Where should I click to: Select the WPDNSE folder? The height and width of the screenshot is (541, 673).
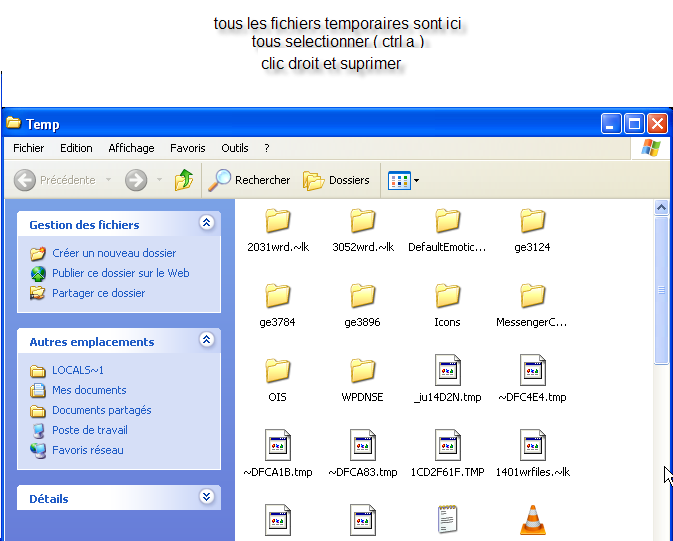click(362, 371)
